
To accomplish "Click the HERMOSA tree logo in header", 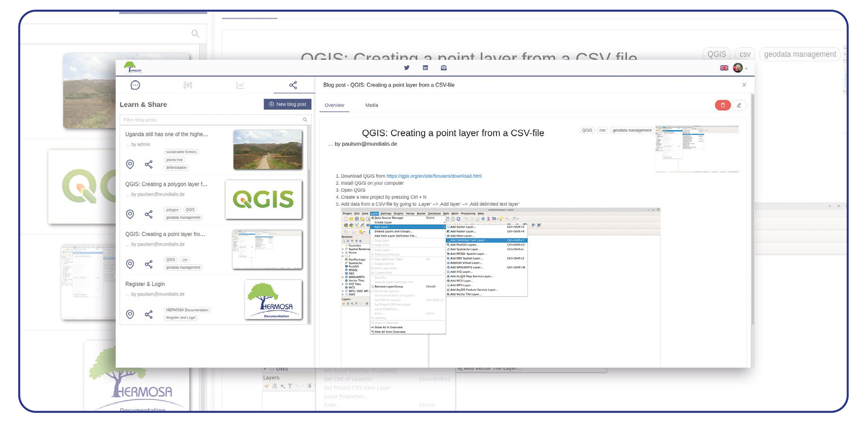I will 133,68.
